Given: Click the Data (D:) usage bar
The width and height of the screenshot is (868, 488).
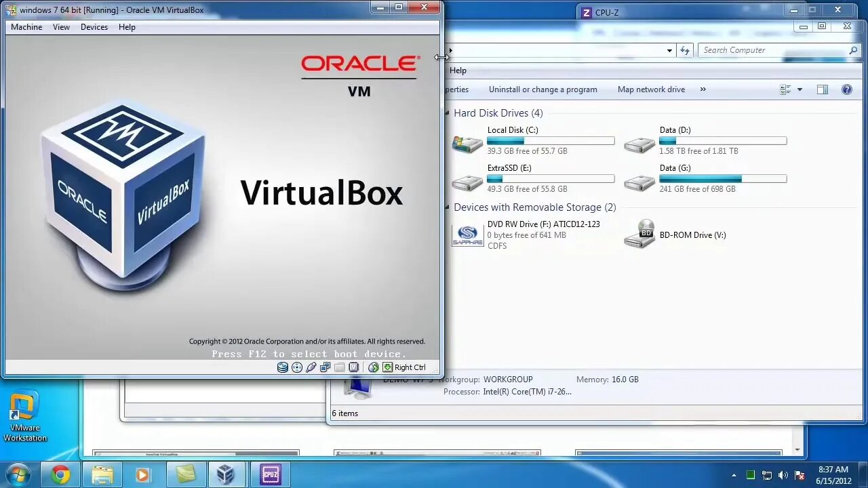Looking at the screenshot, I should point(723,141).
